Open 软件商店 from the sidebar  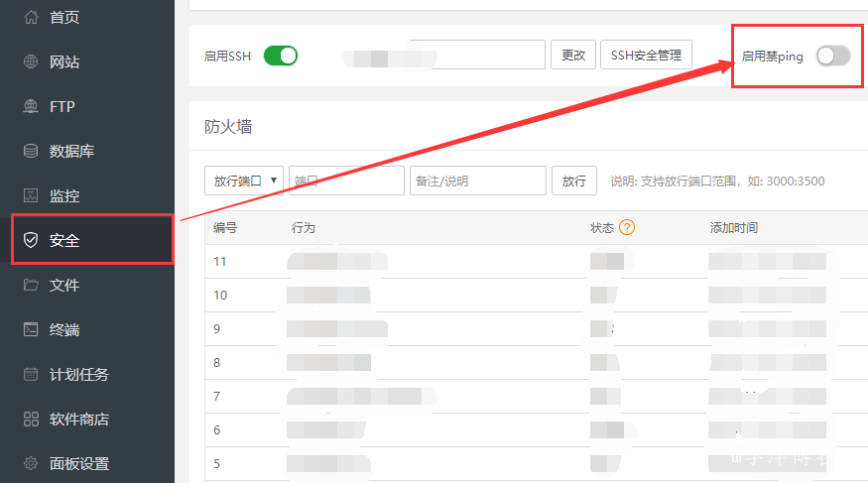pyautogui.click(x=79, y=419)
